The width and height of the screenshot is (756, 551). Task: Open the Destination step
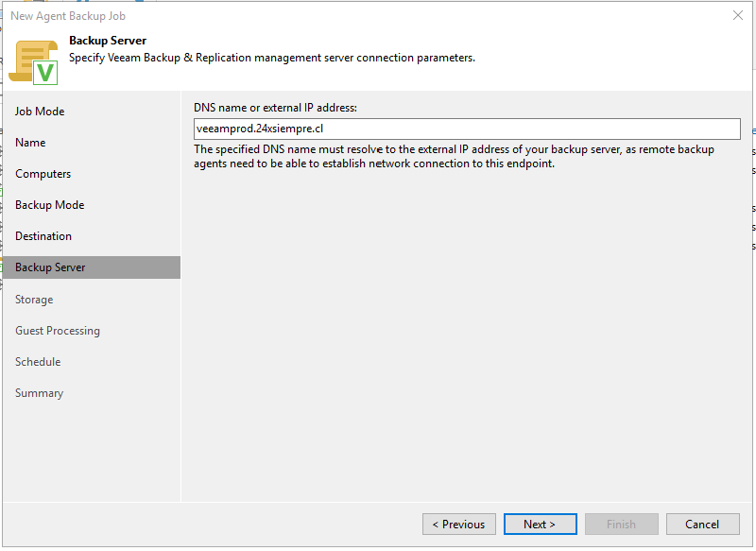point(43,236)
